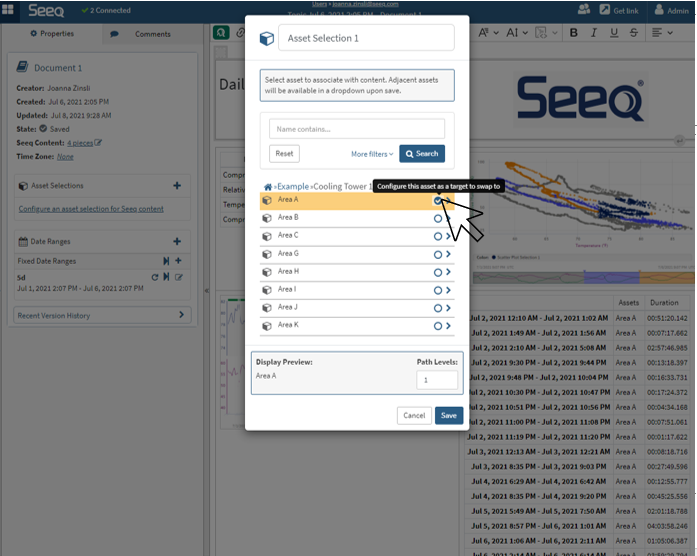Click the Save button in dialog
Screen dimensions: 697x556
point(449,415)
